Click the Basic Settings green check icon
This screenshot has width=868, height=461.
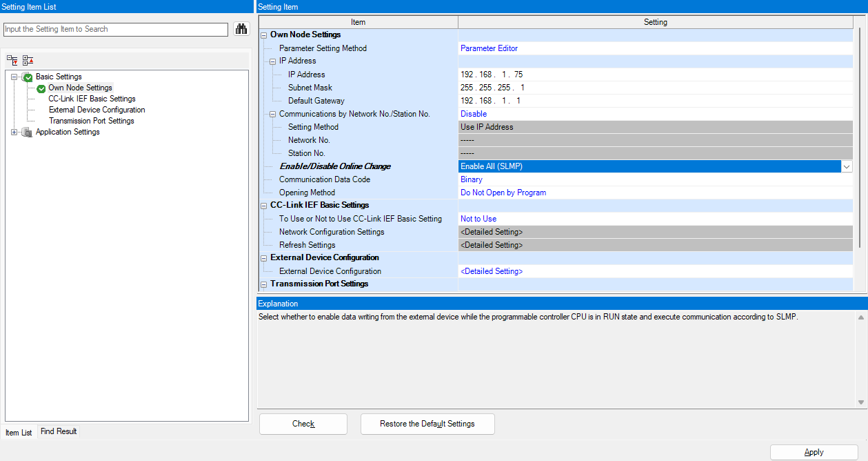point(27,77)
